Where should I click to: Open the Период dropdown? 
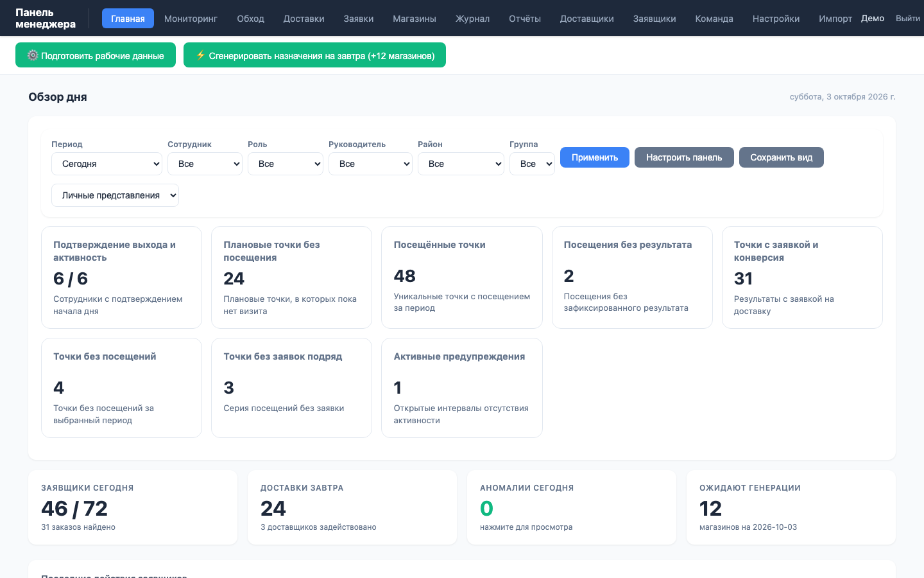[107, 164]
